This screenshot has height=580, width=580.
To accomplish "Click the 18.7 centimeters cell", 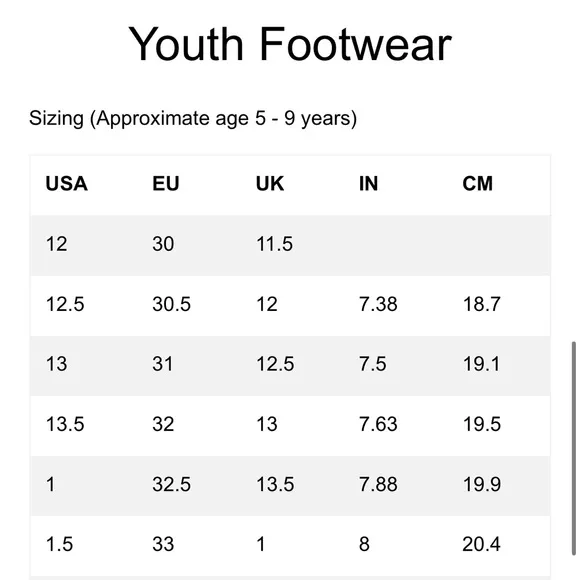I will click(x=482, y=304).
